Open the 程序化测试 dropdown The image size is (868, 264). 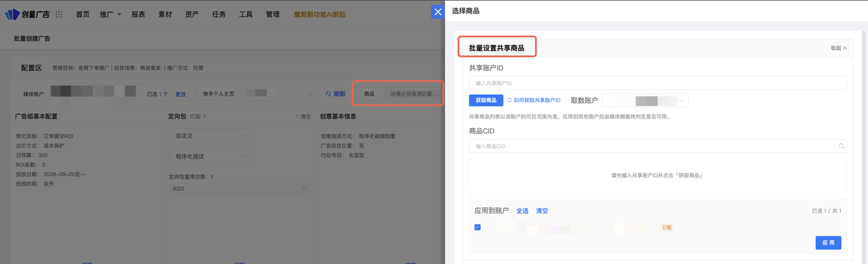click(209, 156)
